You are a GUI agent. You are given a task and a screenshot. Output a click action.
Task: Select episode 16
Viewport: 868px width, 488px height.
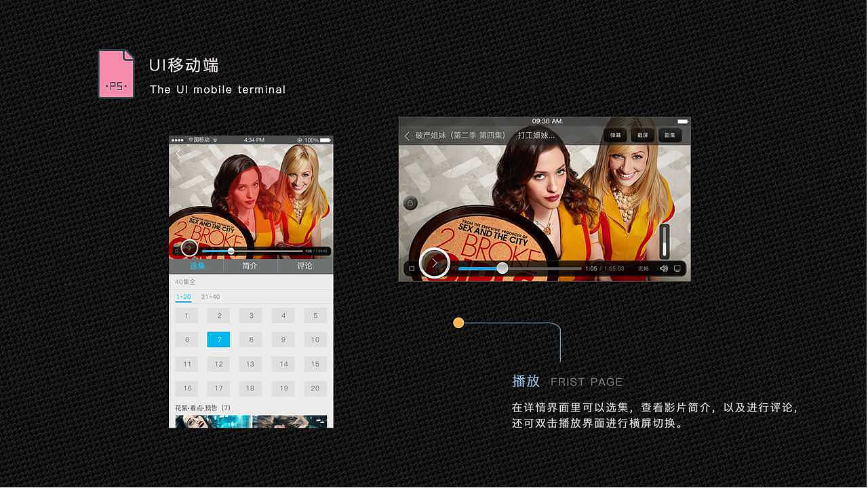(186, 388)
